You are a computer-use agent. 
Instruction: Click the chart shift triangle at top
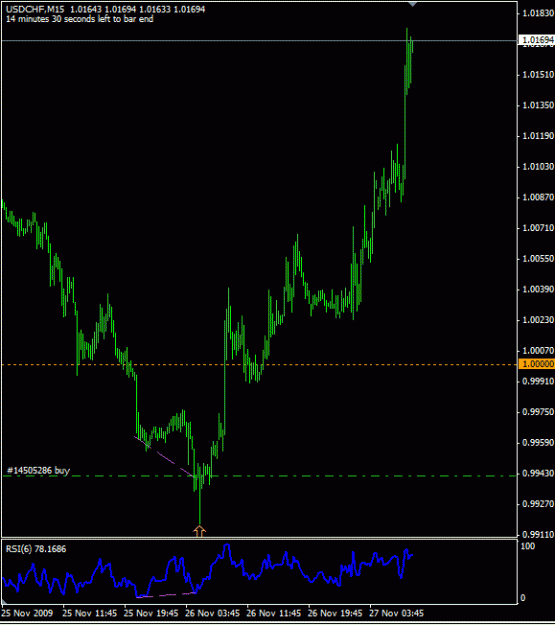tap(412, 4)
